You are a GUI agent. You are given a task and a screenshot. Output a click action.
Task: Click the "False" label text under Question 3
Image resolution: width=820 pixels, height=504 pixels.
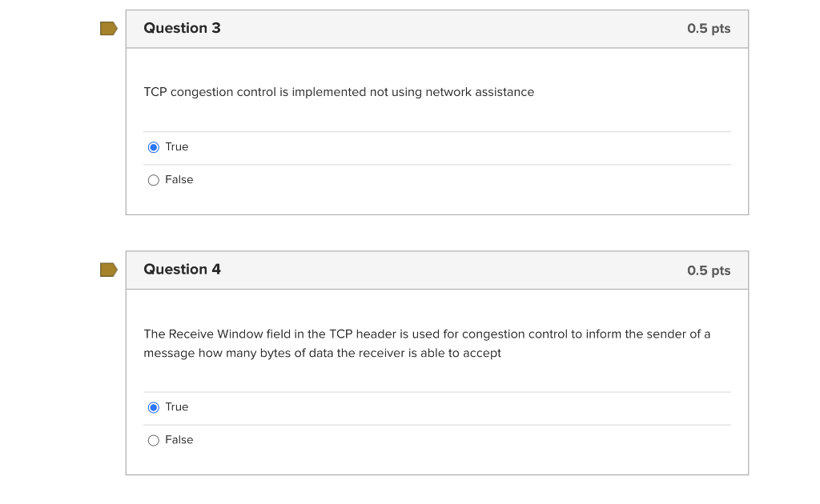pyautogui.click(x=179, y=180)
